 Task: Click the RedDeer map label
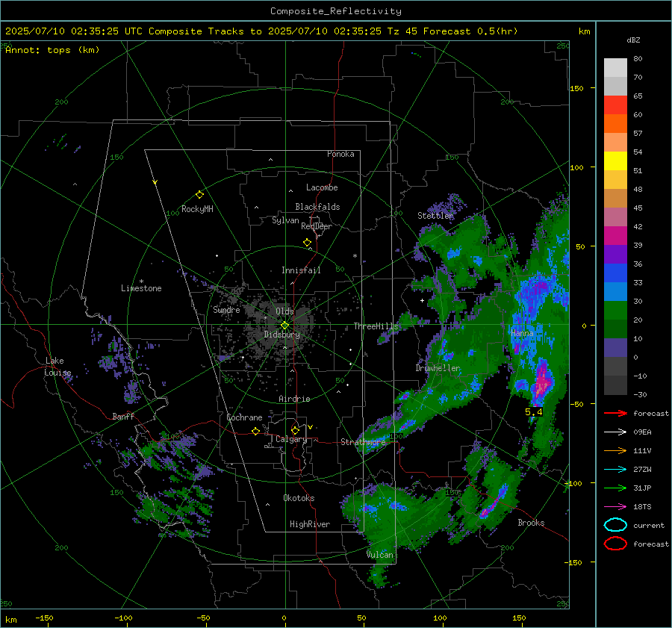click(317, 226)
